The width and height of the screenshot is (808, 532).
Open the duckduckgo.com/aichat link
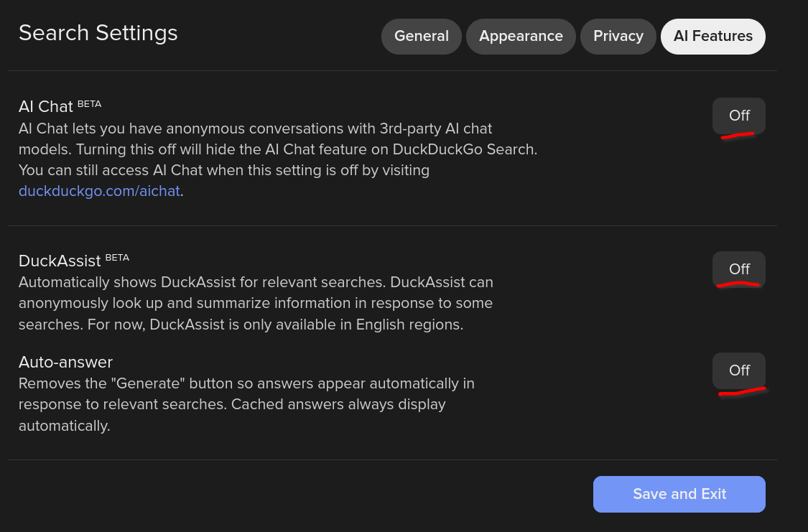pyautogui.click(x=99, y=191)
